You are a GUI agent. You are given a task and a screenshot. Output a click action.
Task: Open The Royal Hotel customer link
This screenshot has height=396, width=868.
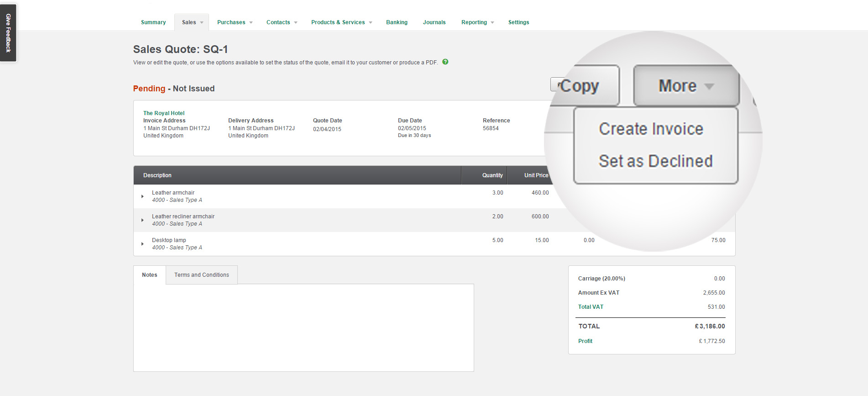(x=164, y=113)
